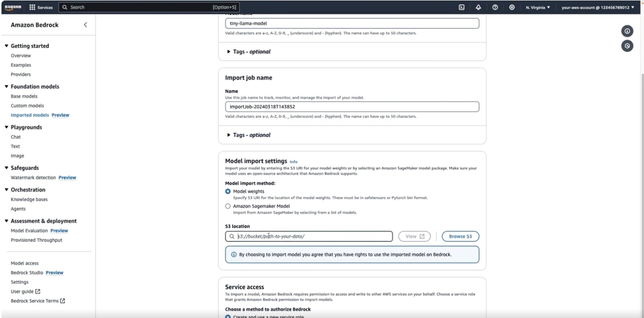Open Info link beside Model import settings

coord(293,161)
